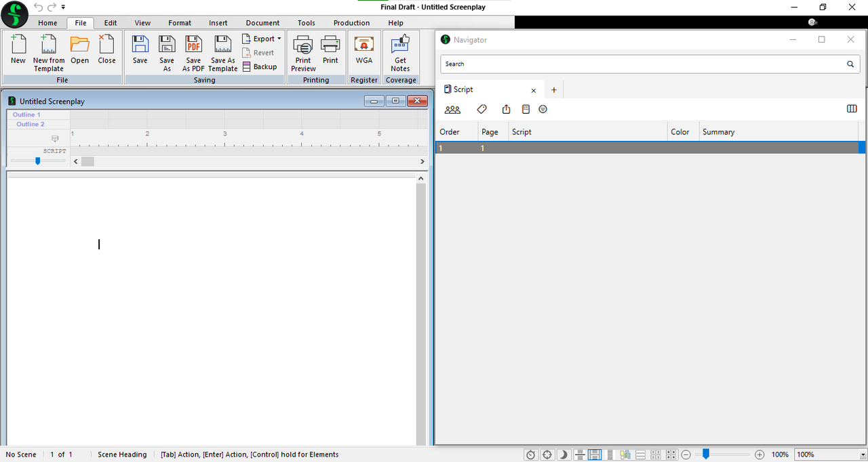868x462 pixels.
Task: Toggle night mode moon icon
Action: tap(564, 455)
